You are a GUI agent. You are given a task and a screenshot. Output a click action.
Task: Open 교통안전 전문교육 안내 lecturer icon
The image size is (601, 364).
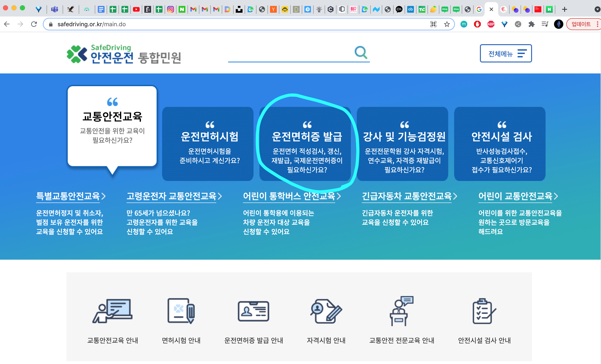click(x=401, y=311)
